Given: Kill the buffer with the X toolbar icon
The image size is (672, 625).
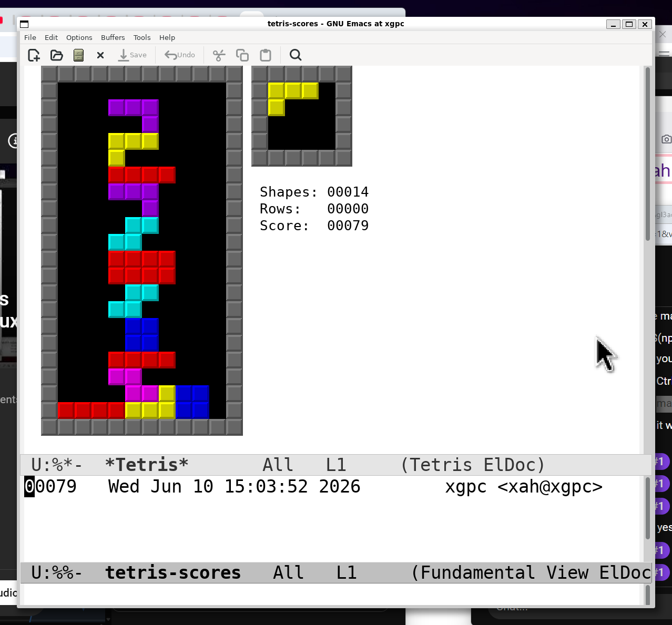Looking at the screenshot, I should [100, 55].
